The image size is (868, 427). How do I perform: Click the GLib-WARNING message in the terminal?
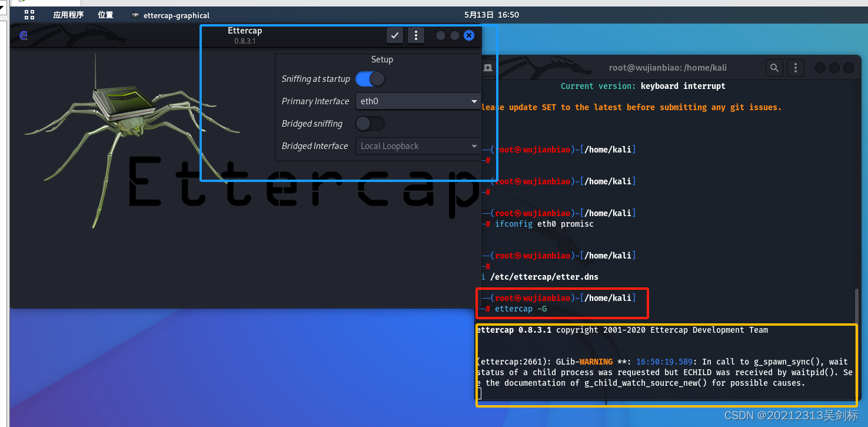(664, 372)
